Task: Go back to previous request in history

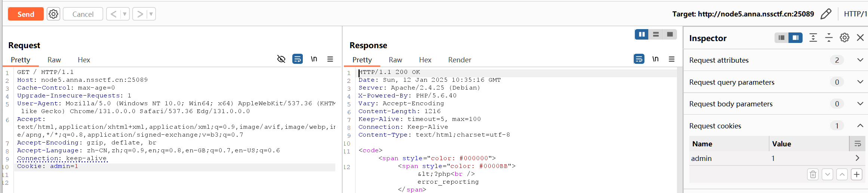Action: point(114,14)
